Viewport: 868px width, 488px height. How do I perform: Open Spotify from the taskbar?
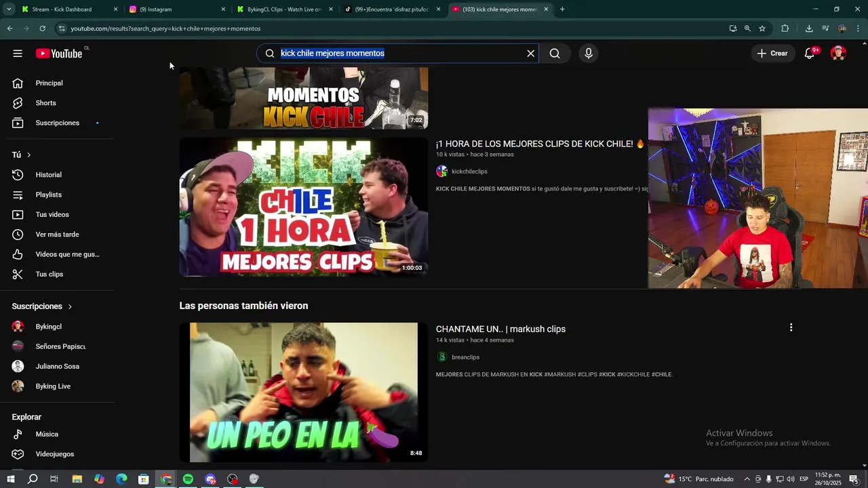[x=189, y=479]
